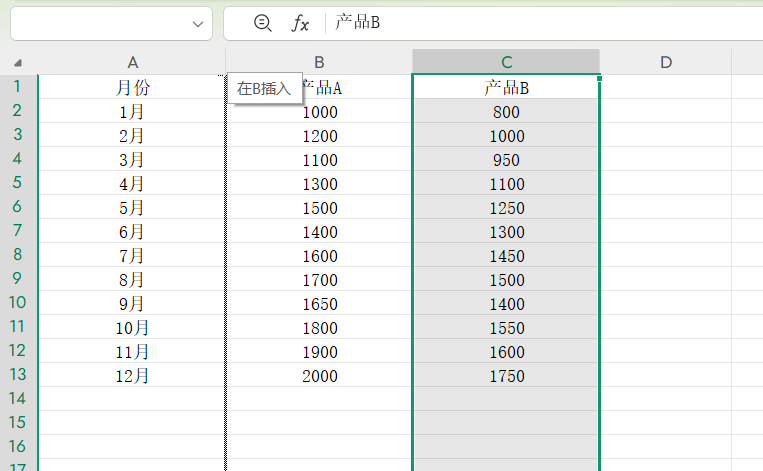Select column B header
763x471 pixels.
point(319,62)
